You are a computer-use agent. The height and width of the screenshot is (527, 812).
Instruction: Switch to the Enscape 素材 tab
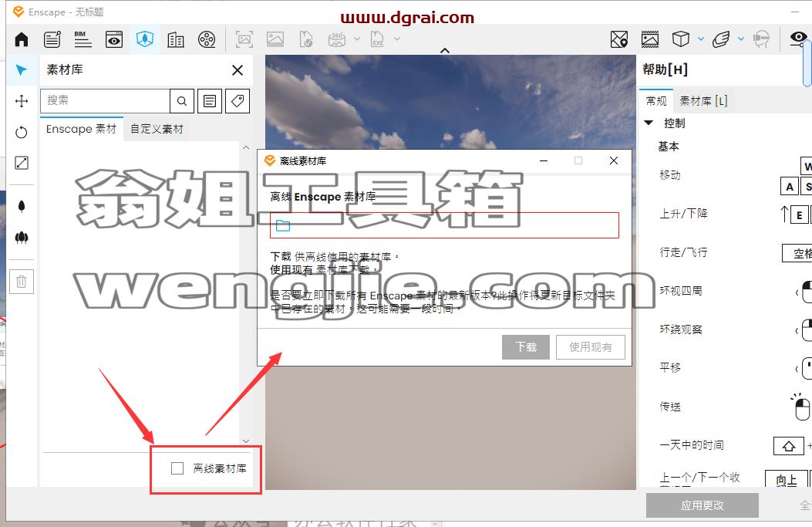[x=81, y=129]
